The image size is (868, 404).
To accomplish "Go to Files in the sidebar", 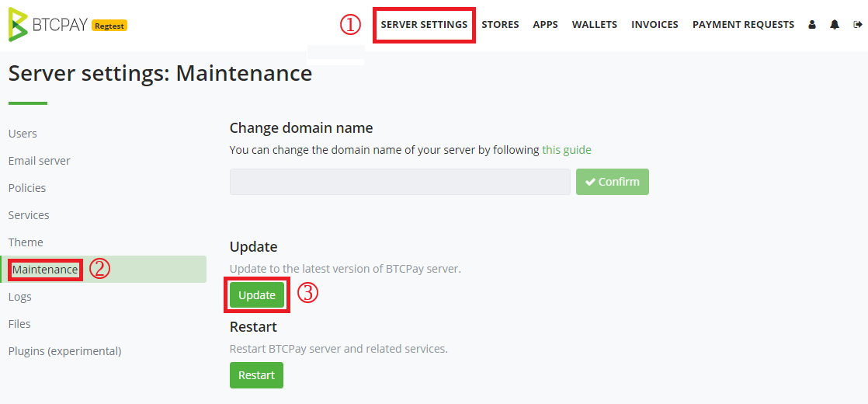I will pos(19,324).
